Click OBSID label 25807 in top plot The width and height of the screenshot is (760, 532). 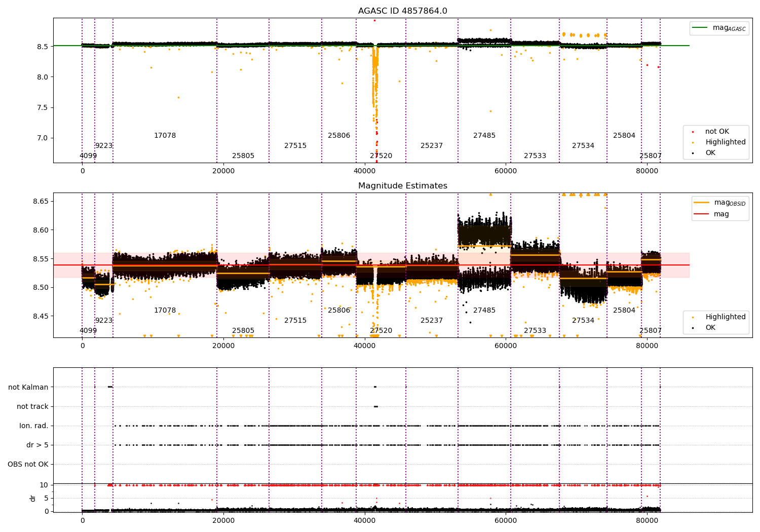click(x=651, y=156)
